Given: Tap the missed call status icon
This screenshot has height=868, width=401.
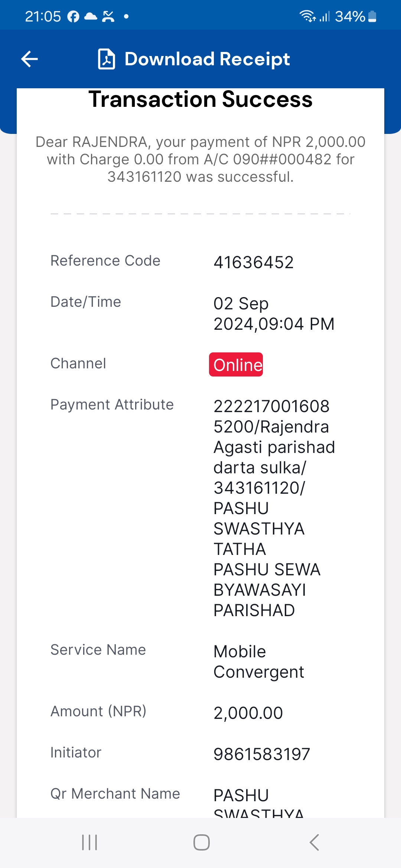Looking at the screenshot, I should coord(108,16).
